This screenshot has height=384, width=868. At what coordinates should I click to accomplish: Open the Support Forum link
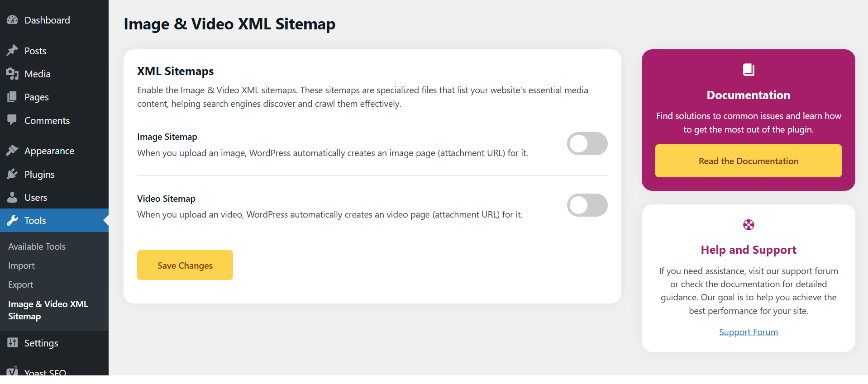coord(749,332)
